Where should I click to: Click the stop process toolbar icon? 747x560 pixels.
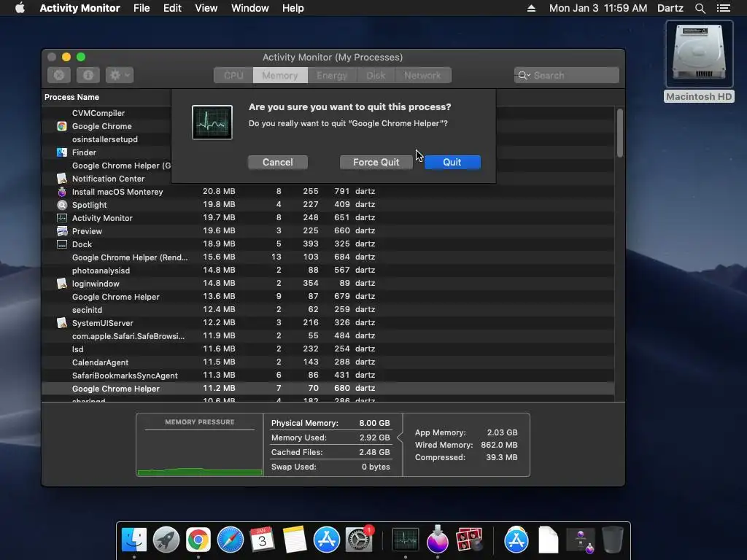[x=59, y=75]
